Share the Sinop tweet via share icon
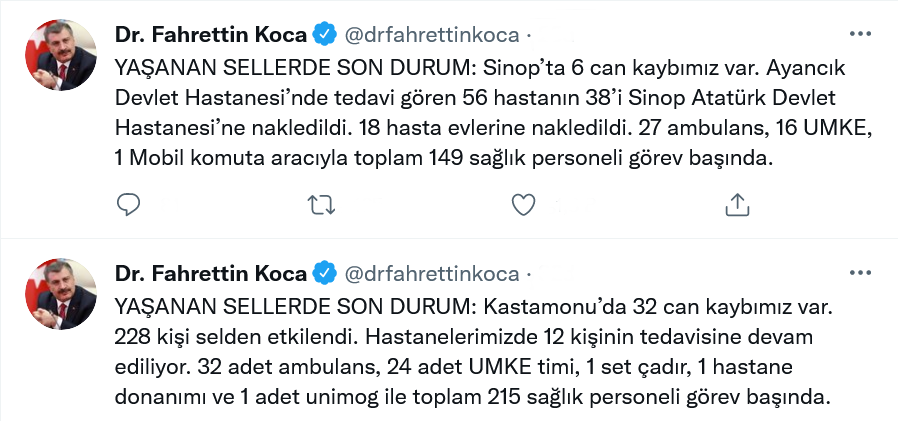 click(x=738, y=204)
